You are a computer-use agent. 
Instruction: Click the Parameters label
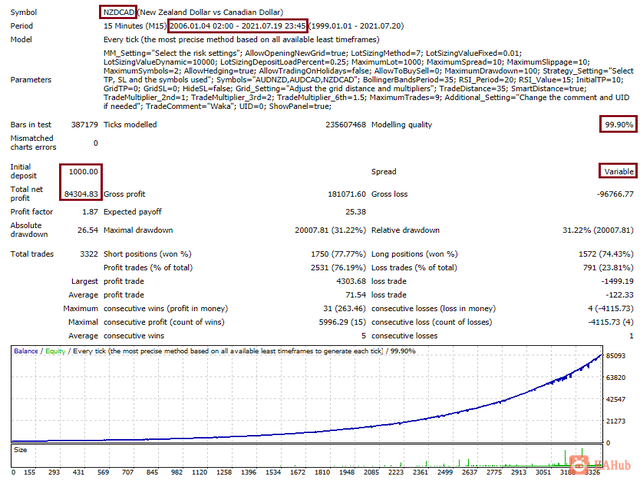pos(31,80)
